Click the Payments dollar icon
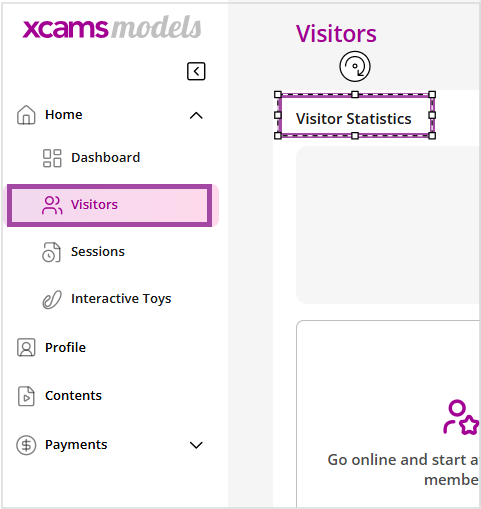Screen dimensions: 481x509 (26, 445)
